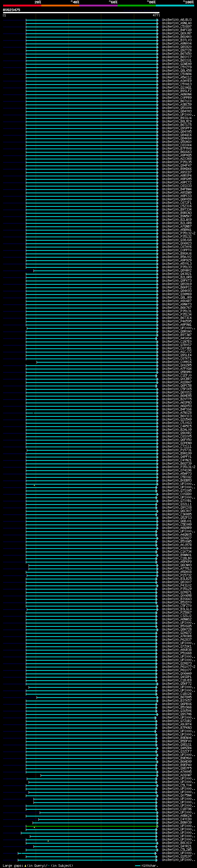Click the query sequence name AV623475
Screen dimensions: 197x868
tap(11, 10)
